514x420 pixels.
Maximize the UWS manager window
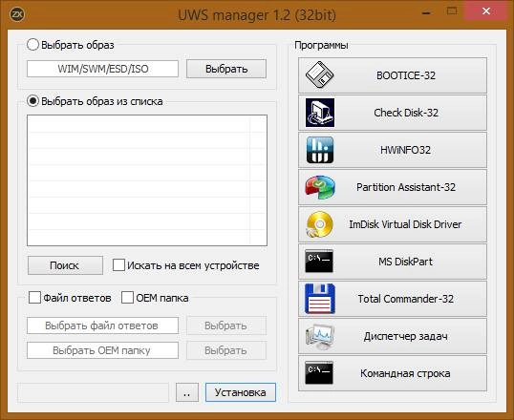point(452,11)
